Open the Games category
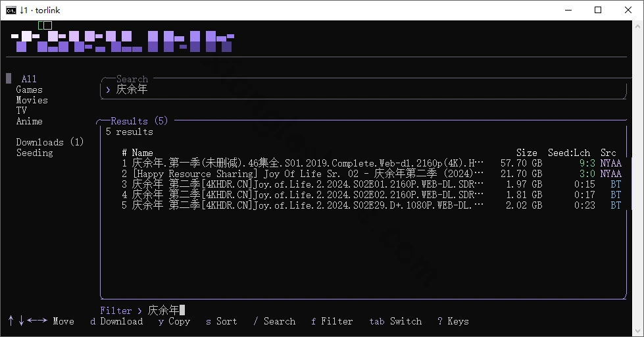This screenshot has width=644, height=337. [x=29, y=89]
